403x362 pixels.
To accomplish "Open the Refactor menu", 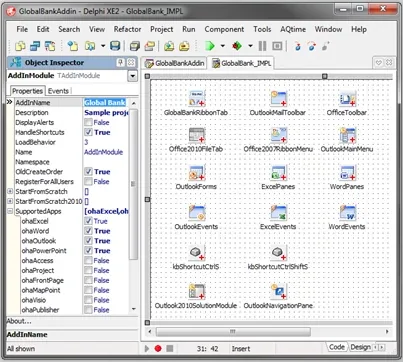I will [x=127, y=29].
